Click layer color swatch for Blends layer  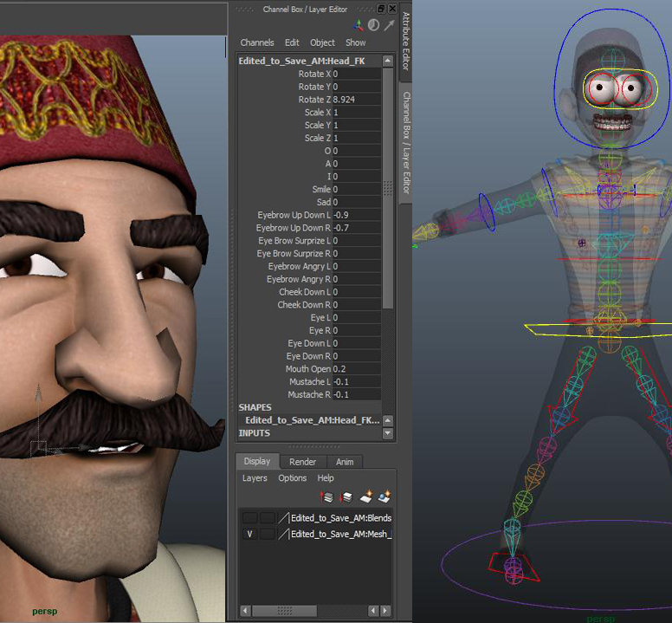coord(283,518)
